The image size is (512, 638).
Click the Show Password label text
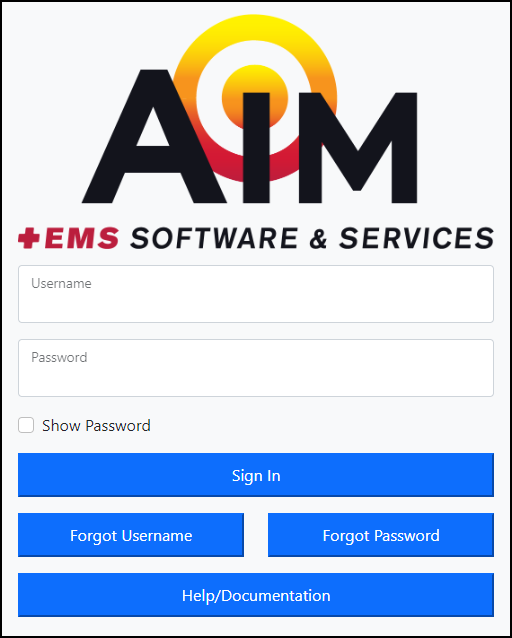click(x=96, y=426)
